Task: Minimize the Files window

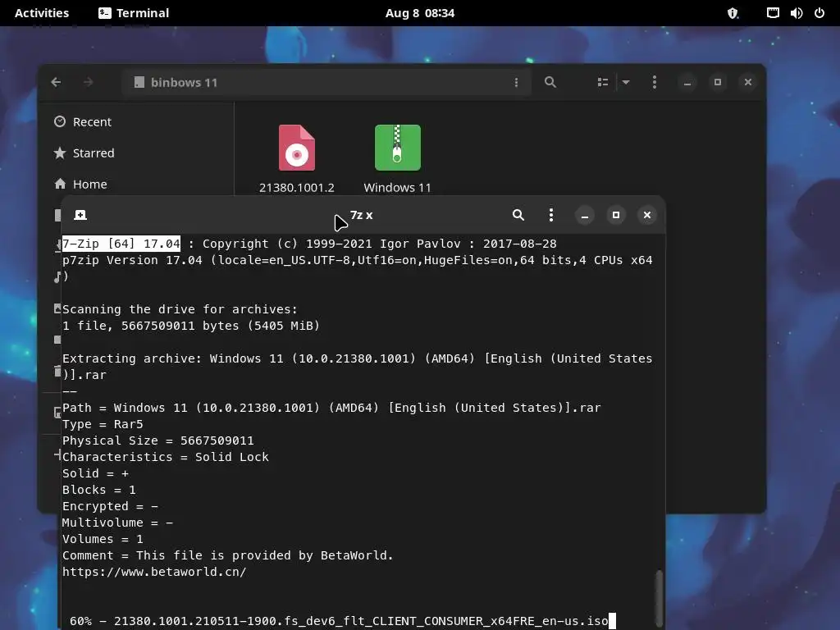Action: coord(687,82)
